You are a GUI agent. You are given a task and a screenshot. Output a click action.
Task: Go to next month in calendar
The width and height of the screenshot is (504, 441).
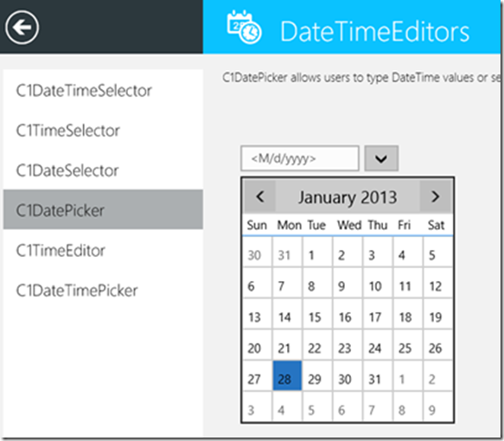436,196
